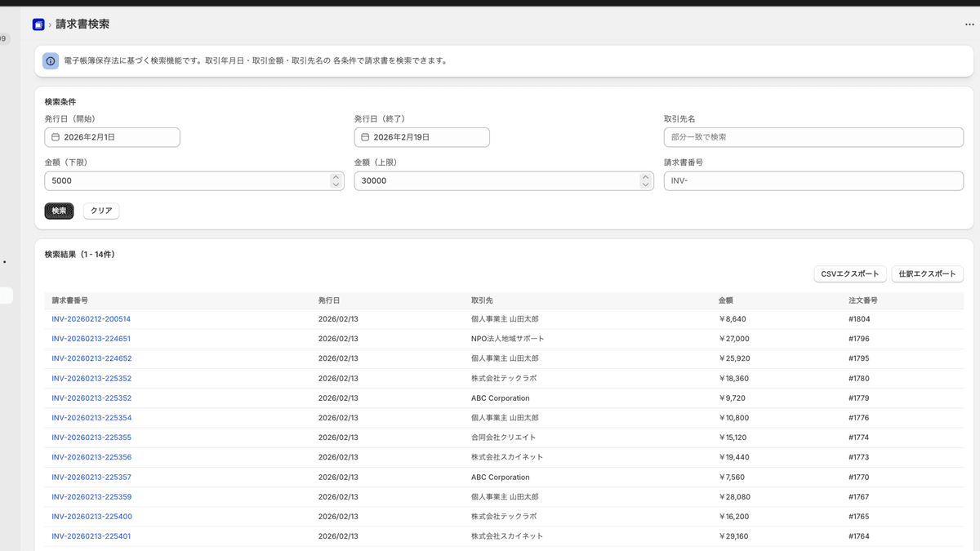Click order number #1770
Viewport: 980px width, 551px height.
[859, 478]
